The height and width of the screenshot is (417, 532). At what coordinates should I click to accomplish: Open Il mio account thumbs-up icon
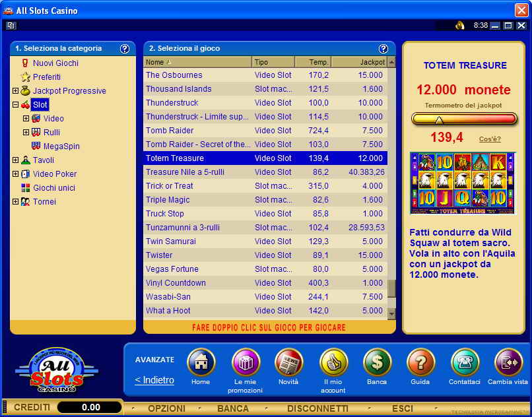tap(333, 362)
